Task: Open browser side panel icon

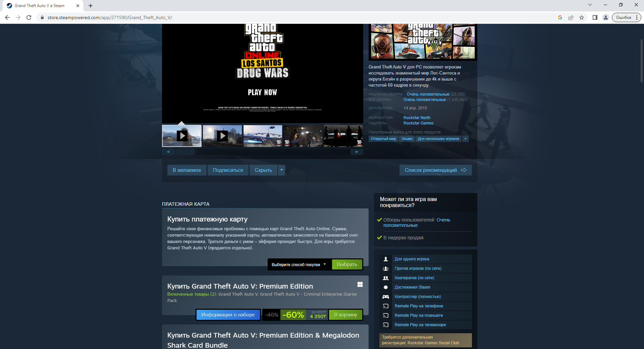Action: (595, 17)
